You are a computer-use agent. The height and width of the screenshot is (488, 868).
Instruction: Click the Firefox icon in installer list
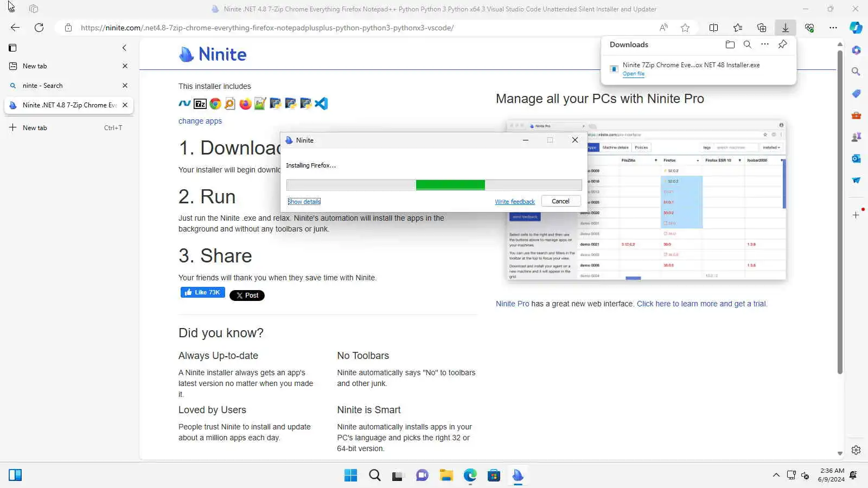tap(245, 104)
